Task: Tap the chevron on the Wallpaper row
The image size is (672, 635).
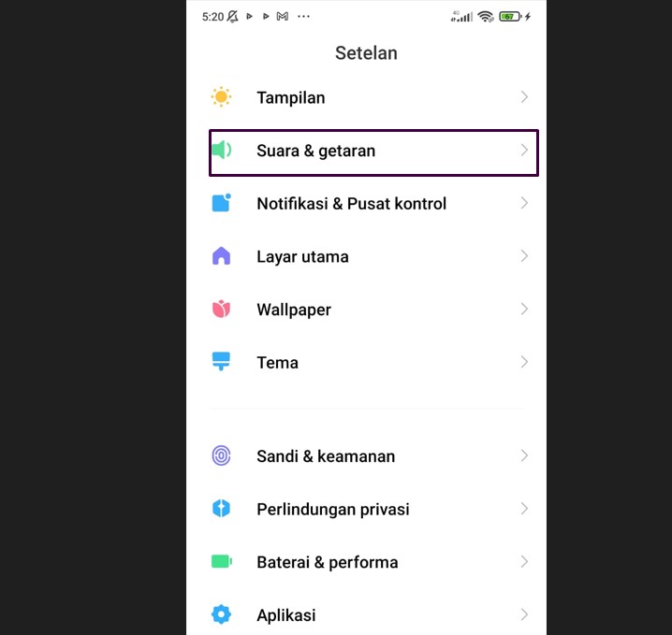Action: coord(524,309)
